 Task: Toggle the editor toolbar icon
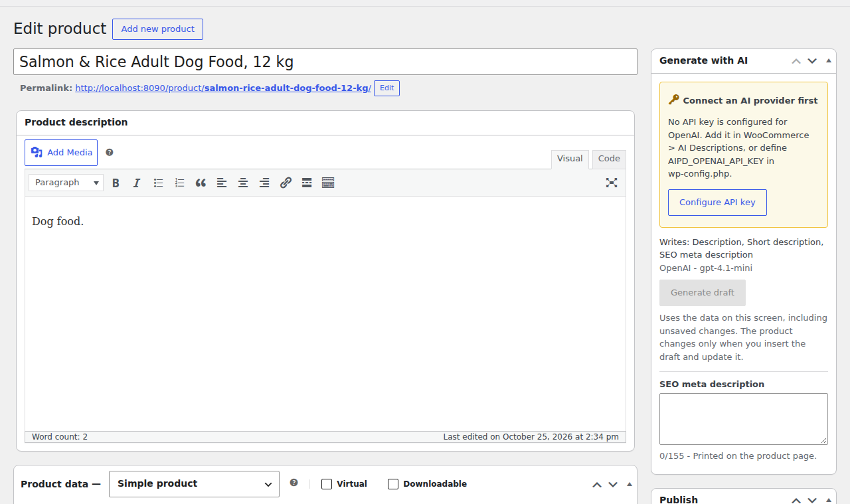click(x=328, y=183)
